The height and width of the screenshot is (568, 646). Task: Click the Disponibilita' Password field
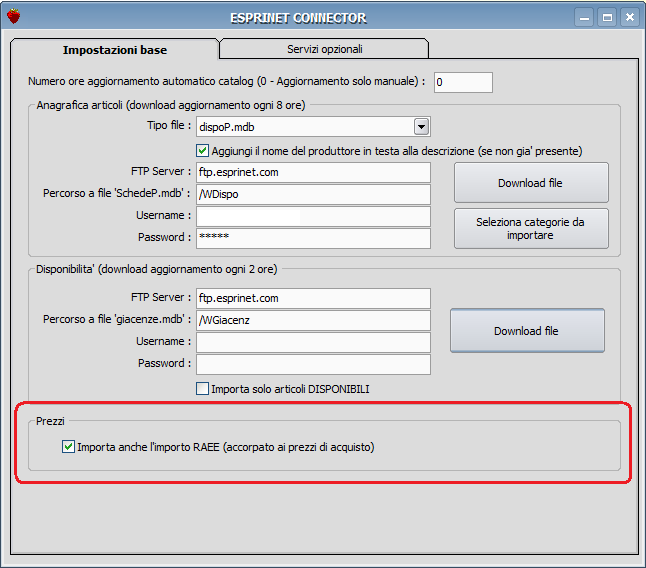click(x=313, y=364)
